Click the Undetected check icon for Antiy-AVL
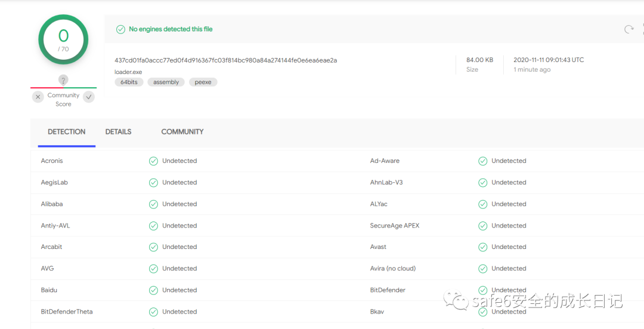Viewport: 644px width, 329px height. pos(154,226)
